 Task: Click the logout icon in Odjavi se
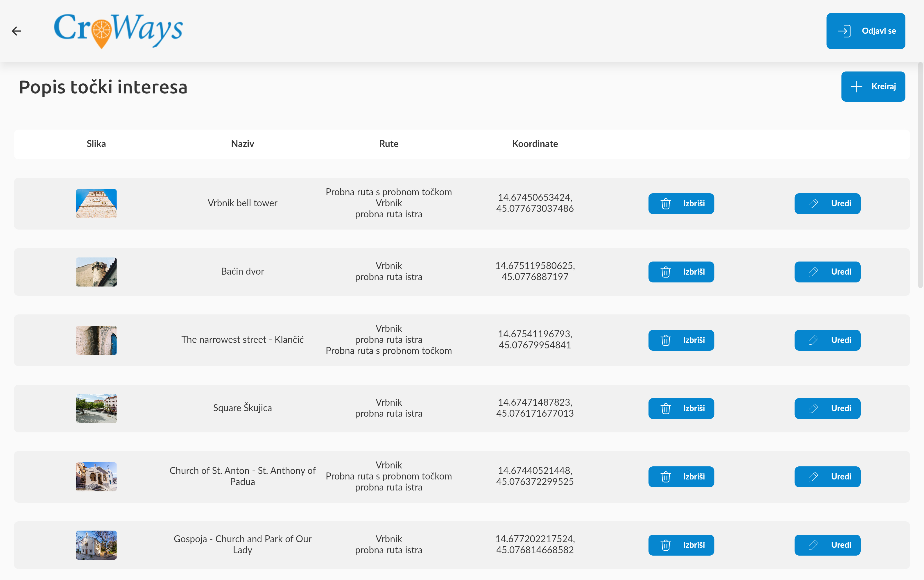click(x=844, y=31)
